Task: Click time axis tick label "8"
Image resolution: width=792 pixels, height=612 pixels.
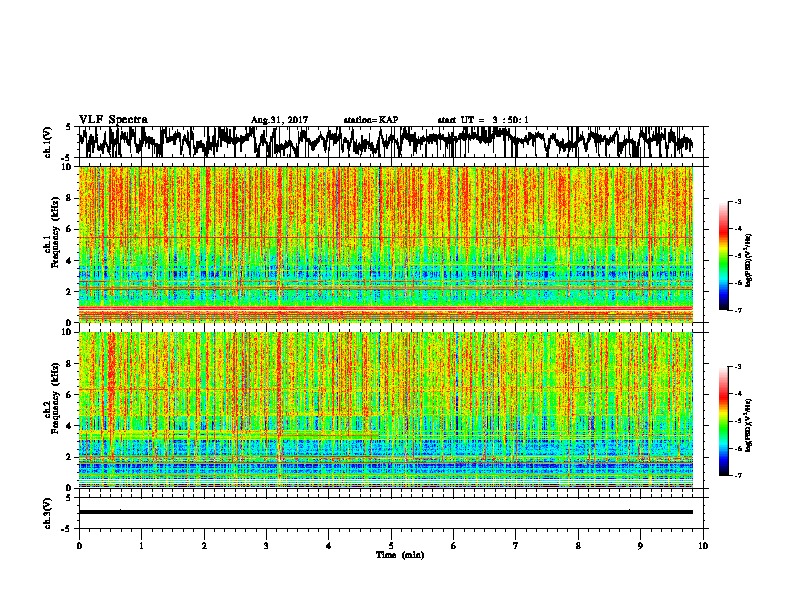Action: pos(578,546)
